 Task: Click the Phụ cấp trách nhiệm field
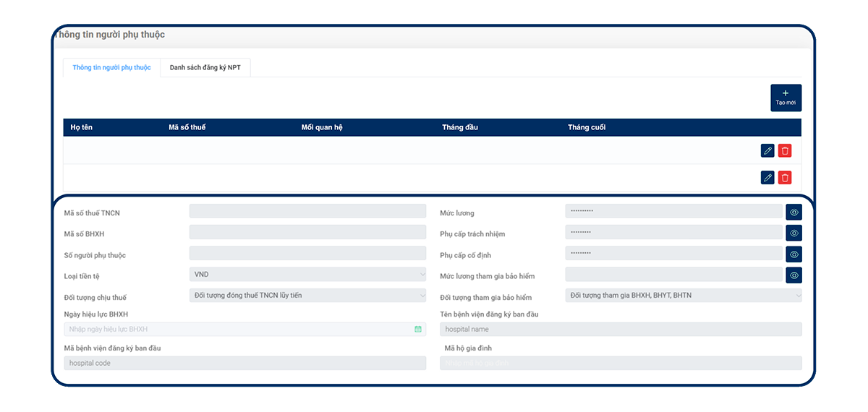(x=674, y=232)
